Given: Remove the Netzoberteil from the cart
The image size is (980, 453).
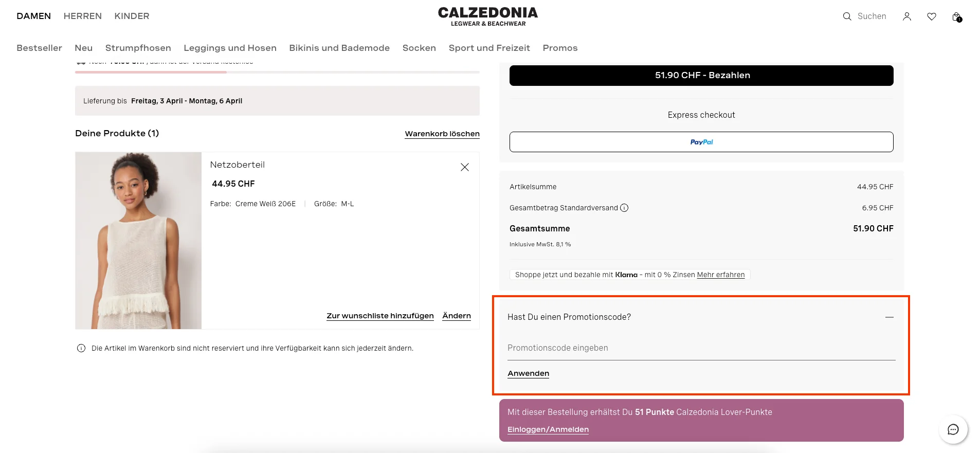Looking at the screenshot, I should pyautogui.click(x=464, y=167).
